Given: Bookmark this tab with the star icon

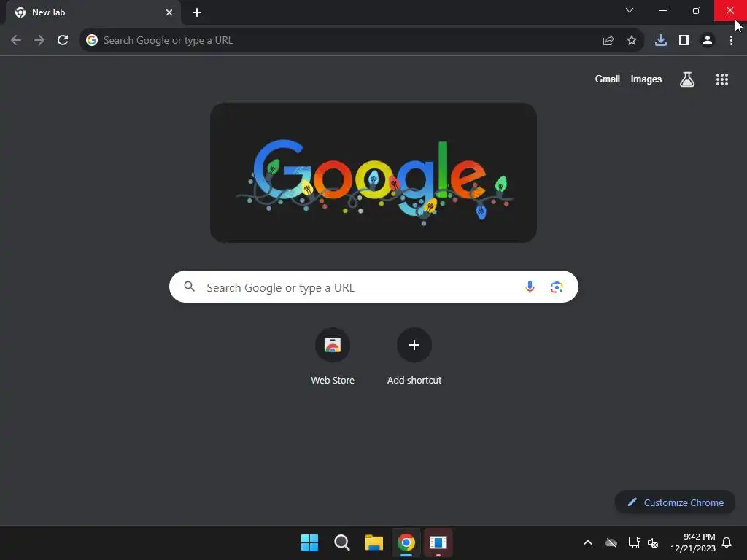Looking at the screenshot, I should (x=632, y=41).
